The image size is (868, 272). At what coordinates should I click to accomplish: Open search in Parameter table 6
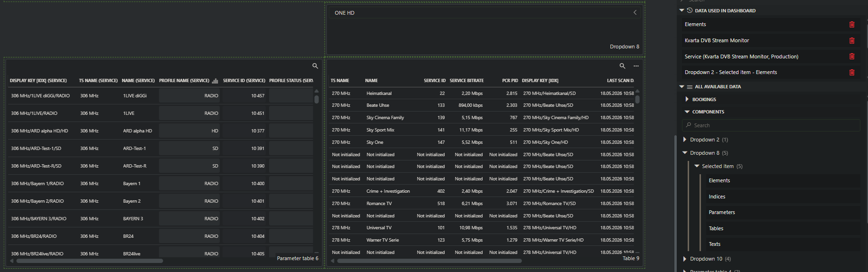point(315,66)
